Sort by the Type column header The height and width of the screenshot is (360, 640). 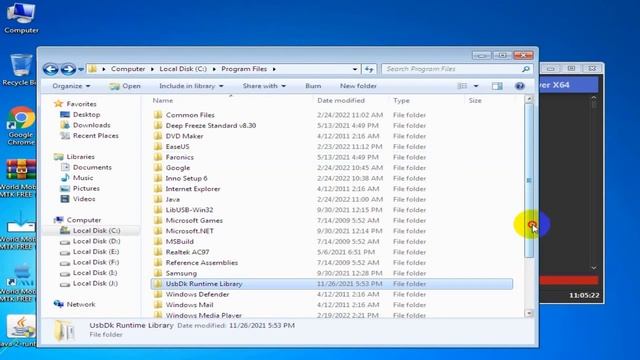[401, 100]
